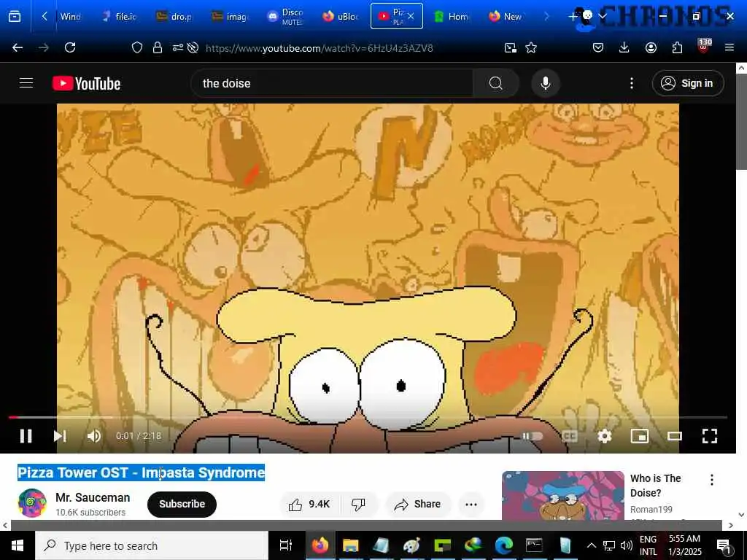
Task: Switch to the dro.p tab
Action: click(175, 17)
